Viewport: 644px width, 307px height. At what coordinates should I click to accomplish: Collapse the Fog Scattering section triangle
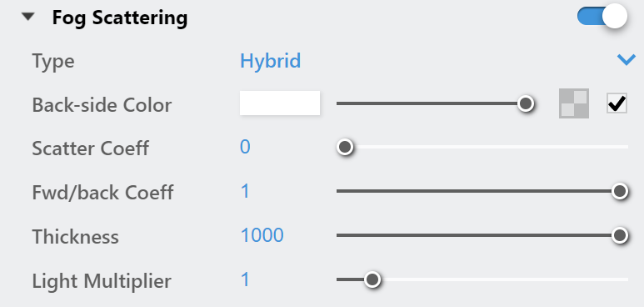[28, 18]
